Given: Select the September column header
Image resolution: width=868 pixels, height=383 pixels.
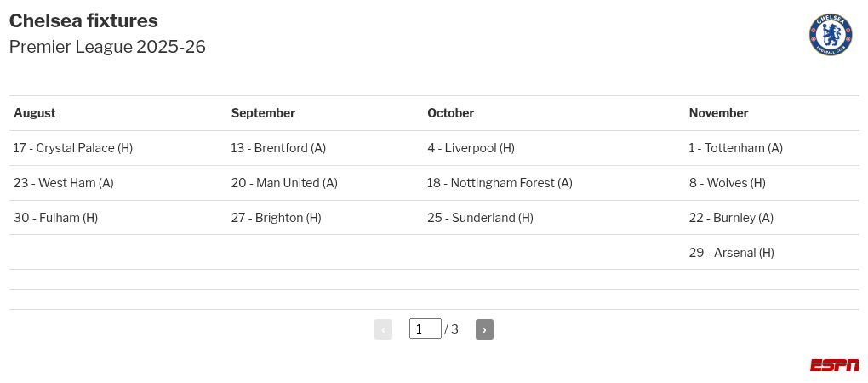Looking at the screenshot, I should pyautogui.click(x=263, y=113).
